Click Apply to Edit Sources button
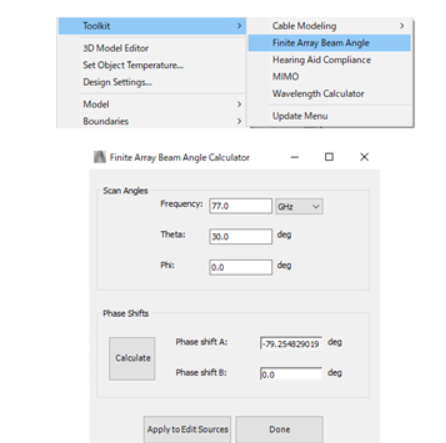 click(x=187, y=429)
